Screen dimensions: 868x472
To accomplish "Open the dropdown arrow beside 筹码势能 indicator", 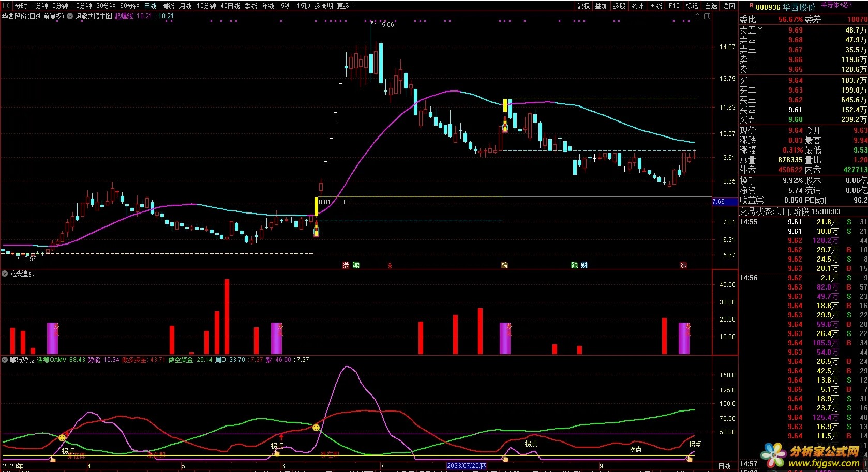I will click(x=5, y=359).
